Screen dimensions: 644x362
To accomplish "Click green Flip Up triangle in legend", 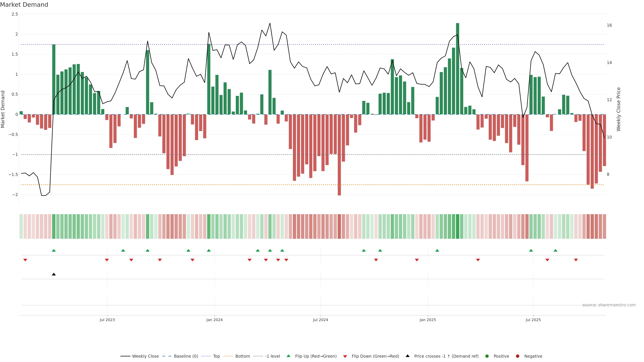I will pos(288,356).
